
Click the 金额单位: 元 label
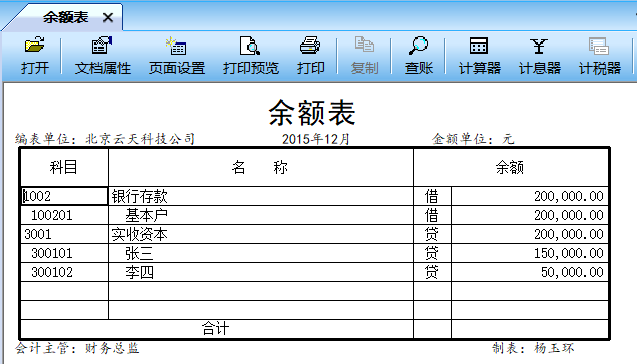pos(473,139)
